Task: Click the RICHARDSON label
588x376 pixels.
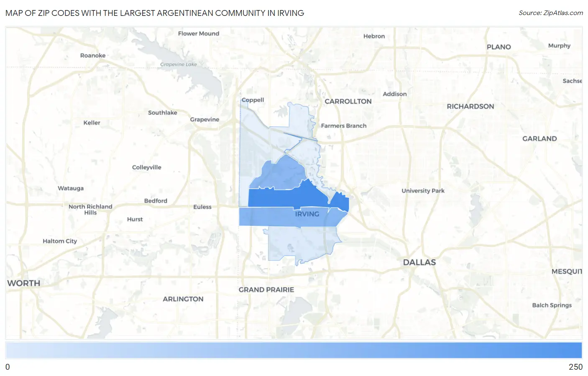Action: (x=470, y=106)
